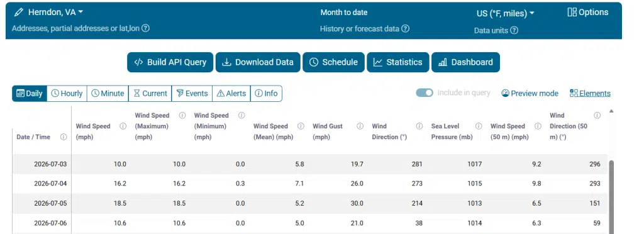Open the Options panel
Screen dimensions: 644x234
pyautogui.click(x=588, y=13)
